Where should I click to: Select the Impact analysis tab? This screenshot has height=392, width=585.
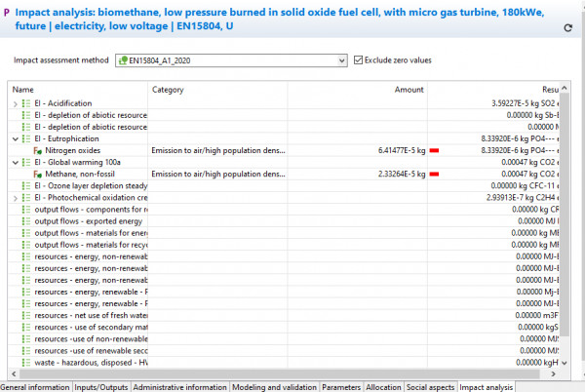pos(487,387)
